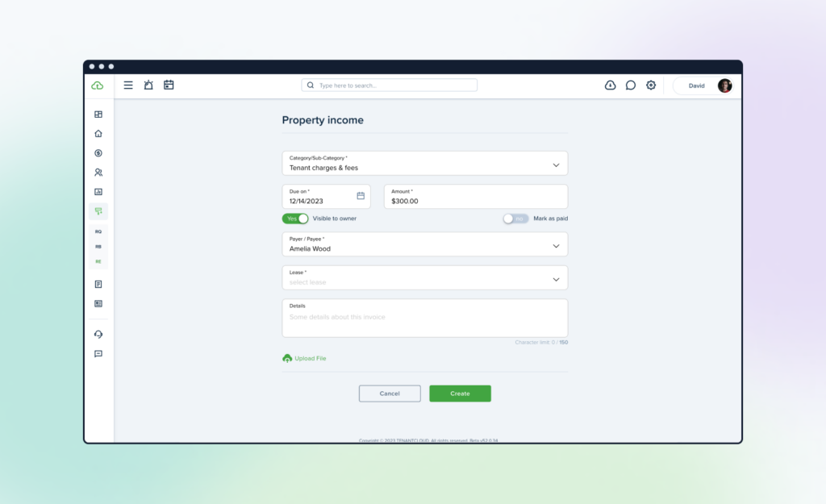Click David's profile avatar
This screenshot has width=826, height=504.
pyautogui.click(x=725, y=85)
